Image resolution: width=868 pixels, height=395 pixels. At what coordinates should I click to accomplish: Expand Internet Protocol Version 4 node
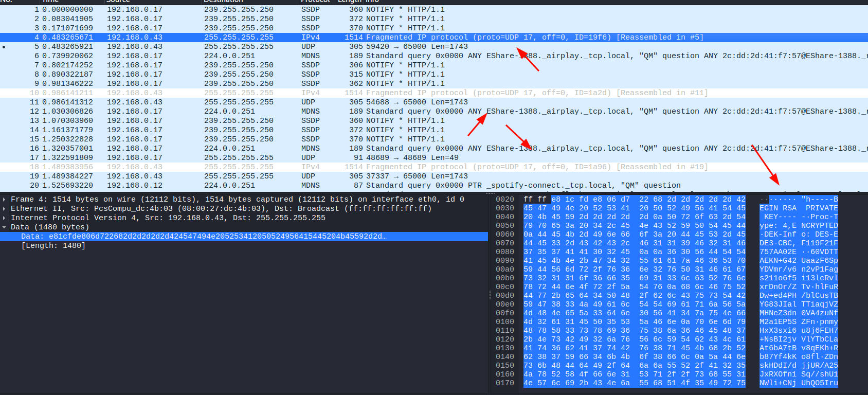5,218
